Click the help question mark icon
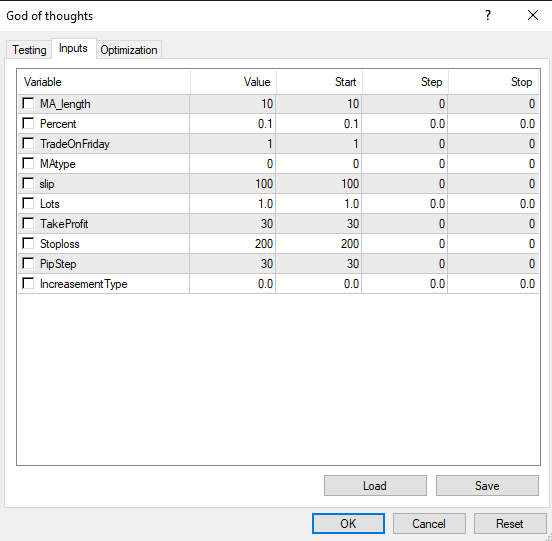The height and width of the screenshot is (541, 552). (488, 15)
